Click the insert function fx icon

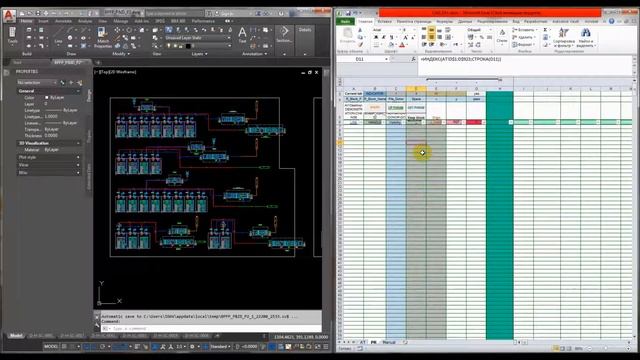pyautogui.click(x=413, y=59)
